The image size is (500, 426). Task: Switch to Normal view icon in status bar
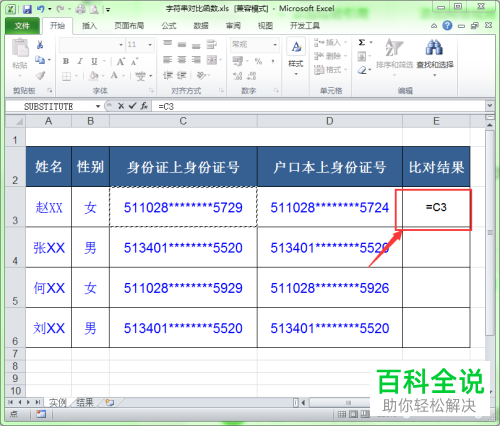pyautogui.click(x=342, y=414)
